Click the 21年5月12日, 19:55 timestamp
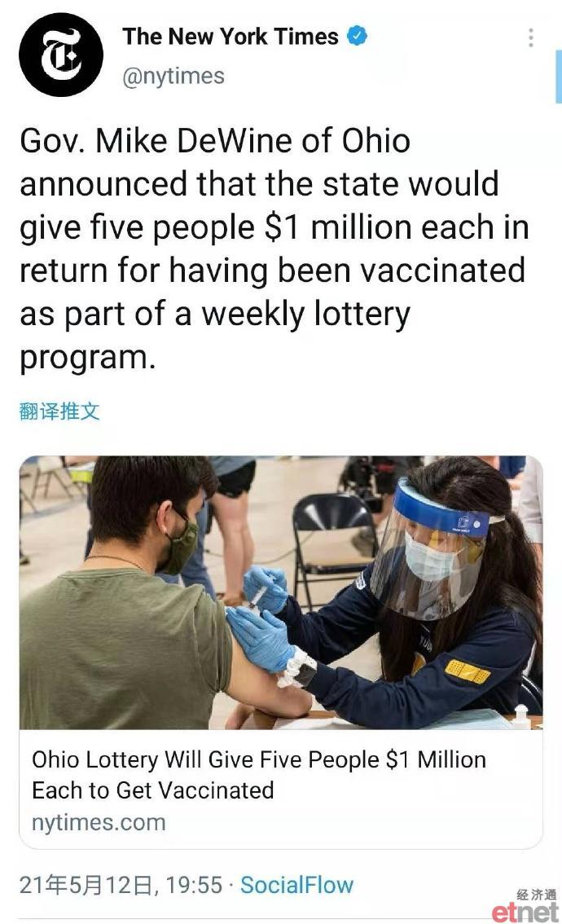Viewport: 562px width, 924px height. pyautogui.click(x=121, y=885)
